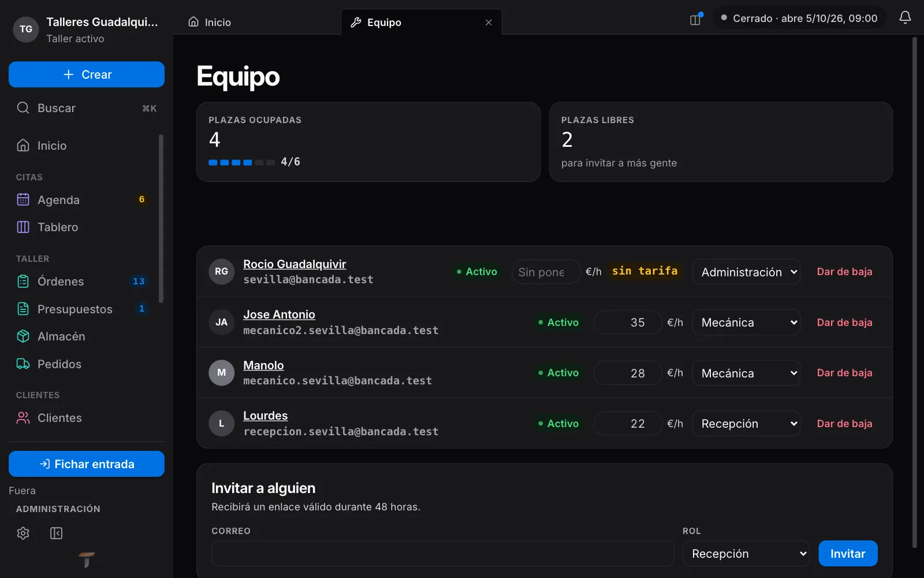Click the Órdenes clipboard icon
This screenshot has height=578, width=924.
[x=23, y=281]
